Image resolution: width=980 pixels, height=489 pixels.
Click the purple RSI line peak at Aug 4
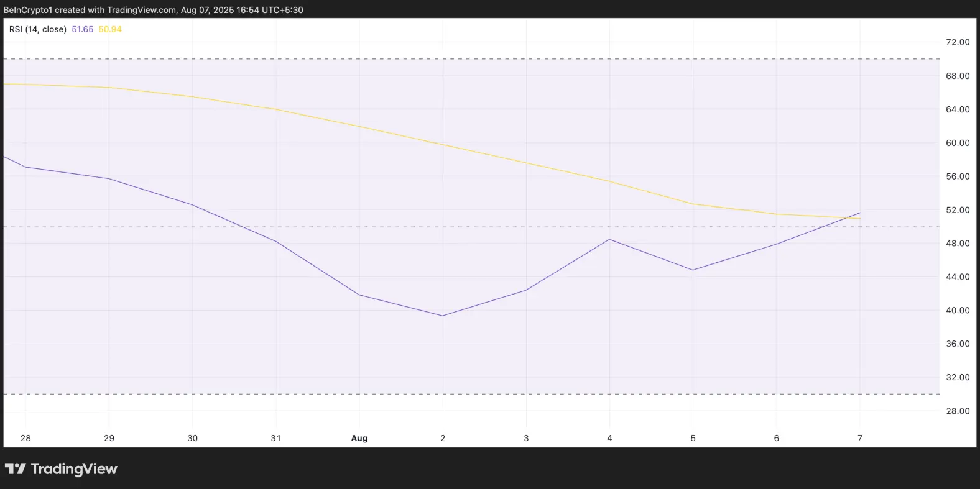pyautogui.click(x=609, y=239)
